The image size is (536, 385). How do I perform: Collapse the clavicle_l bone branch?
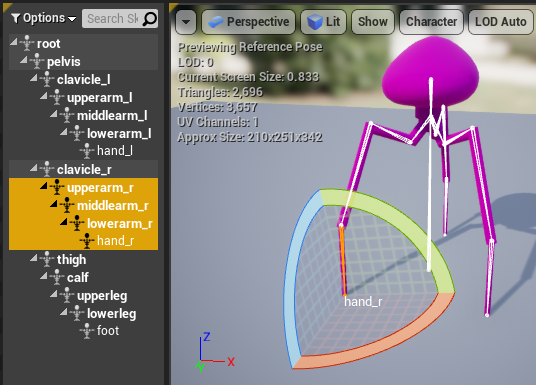click(x=34, y=78)
